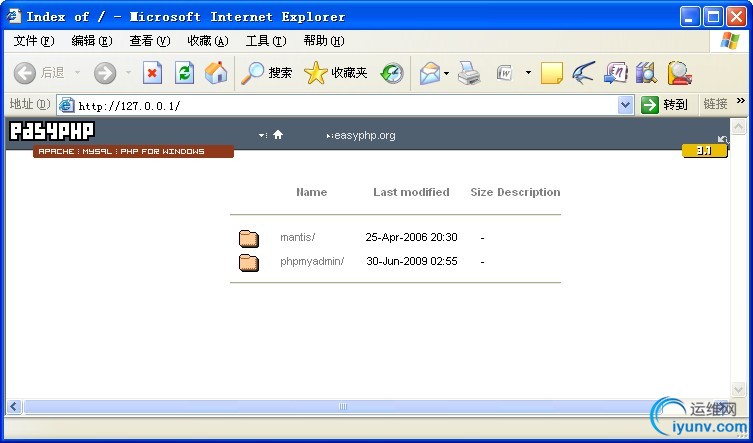The image size is (753, 443).
Task: Click the mantis folder icon
Action: tap(249, 238)
